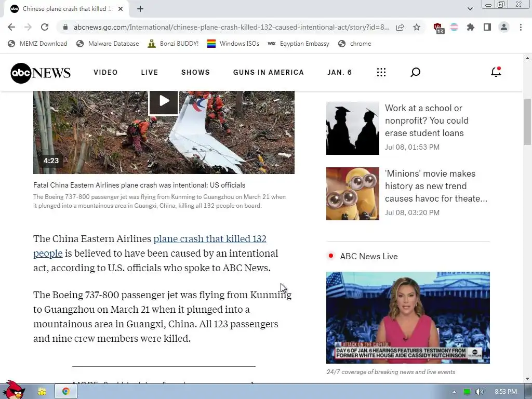Open the nine-dot more sections grid
Viewport: 532px width, 399px height.
[381, 72]
